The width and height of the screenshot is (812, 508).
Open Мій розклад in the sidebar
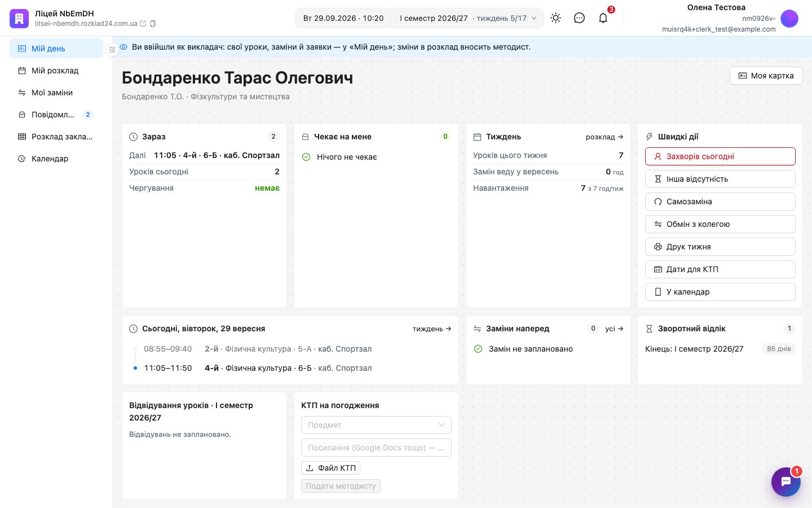coord(56,71)
